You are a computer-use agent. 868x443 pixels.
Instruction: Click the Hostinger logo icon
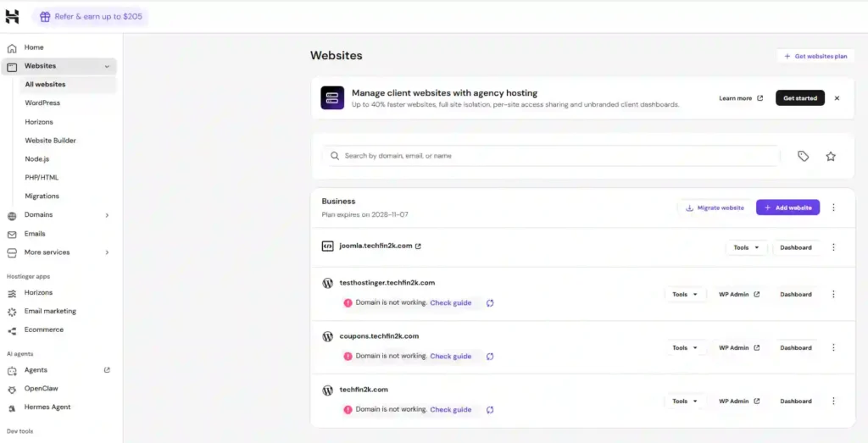(12, 17)
